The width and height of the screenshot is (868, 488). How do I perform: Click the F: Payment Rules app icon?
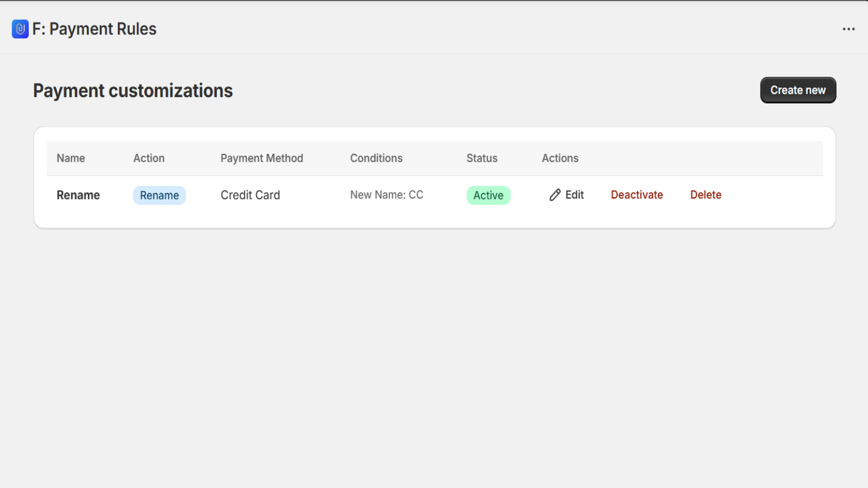coord(20,29)
